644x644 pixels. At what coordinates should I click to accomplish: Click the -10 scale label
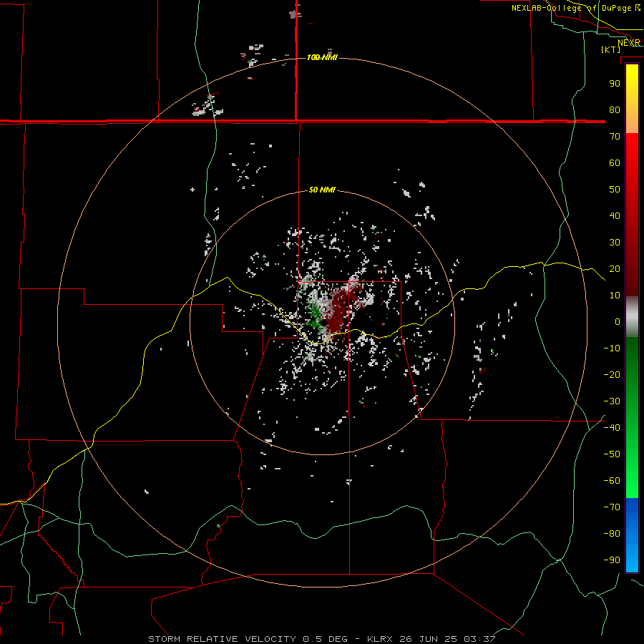pos(612,348)
